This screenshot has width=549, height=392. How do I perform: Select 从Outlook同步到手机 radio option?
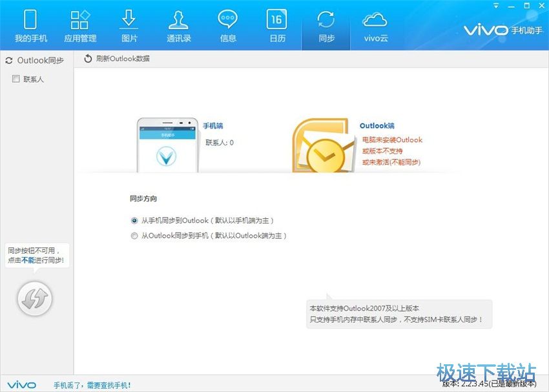[134, 236]
